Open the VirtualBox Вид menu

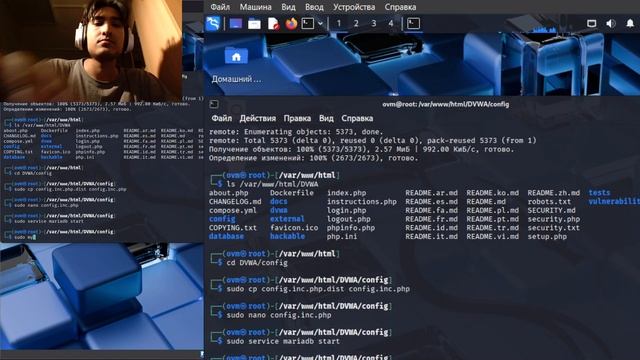click(288, 7)
